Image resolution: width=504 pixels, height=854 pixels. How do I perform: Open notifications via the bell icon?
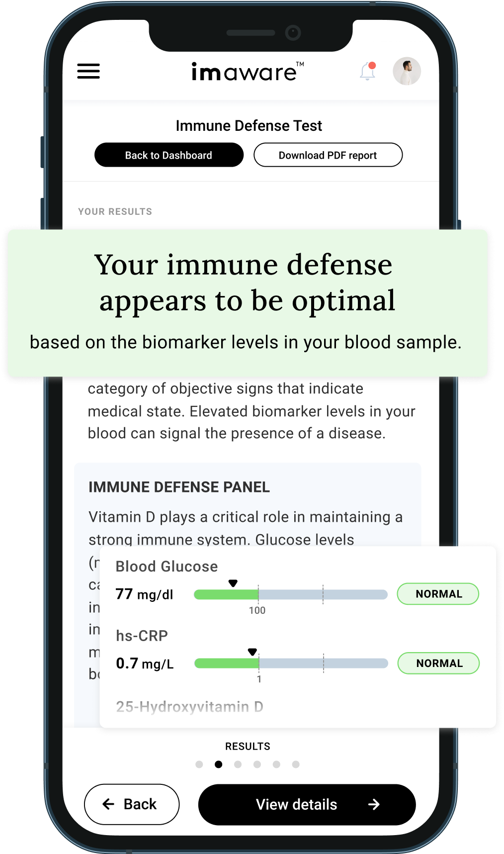pos(367,72)
